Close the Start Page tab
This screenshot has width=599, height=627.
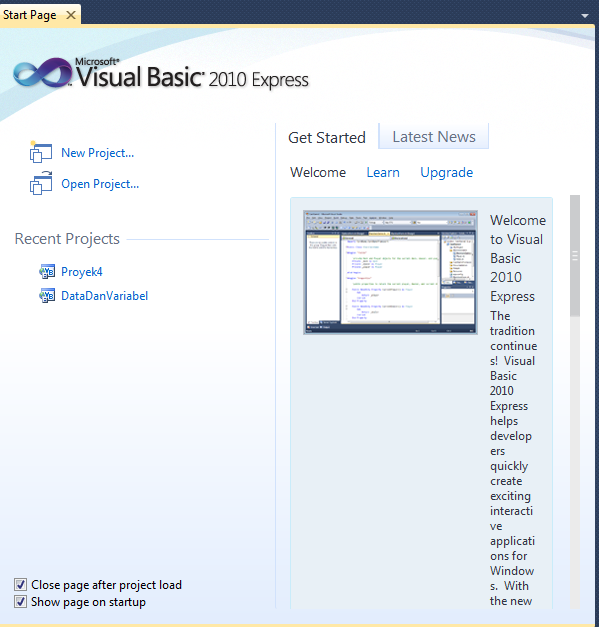click(x=71, y=15)
